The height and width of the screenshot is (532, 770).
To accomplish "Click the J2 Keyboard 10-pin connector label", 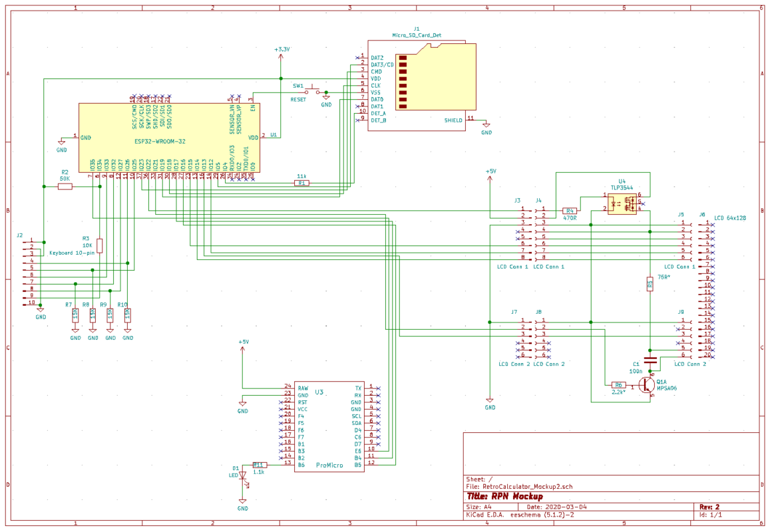I will click(x=71, y=253).
